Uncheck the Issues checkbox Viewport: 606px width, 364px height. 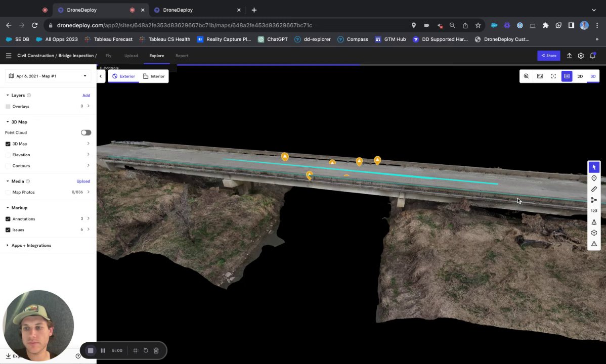pos(8,230)
